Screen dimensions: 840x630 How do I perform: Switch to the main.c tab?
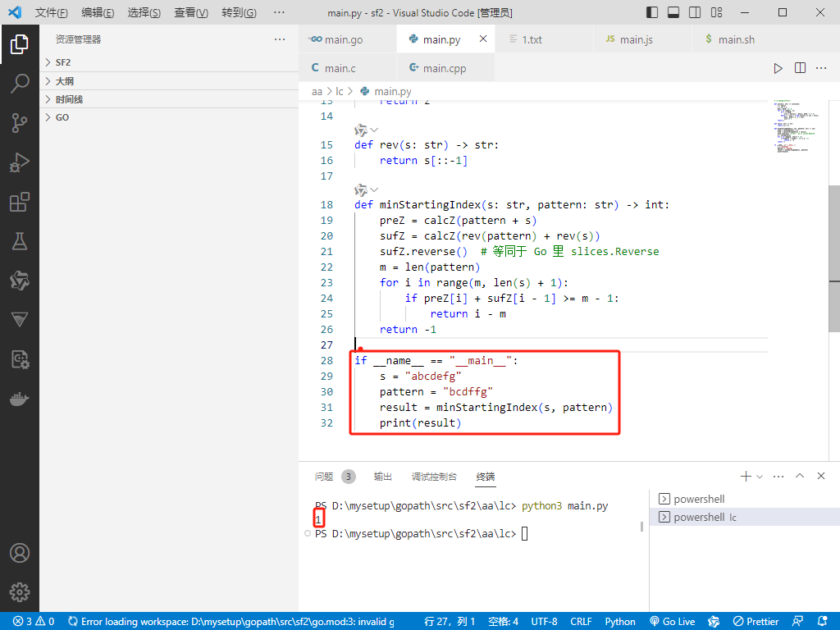[348, 68]
